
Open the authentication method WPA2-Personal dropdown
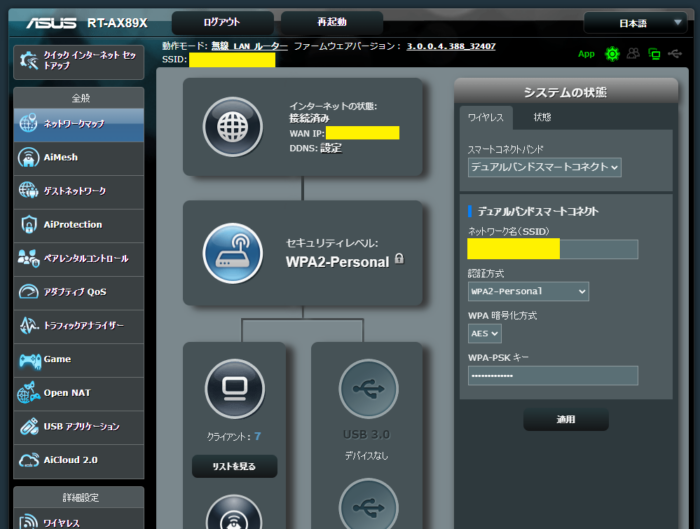click(528, 291)
